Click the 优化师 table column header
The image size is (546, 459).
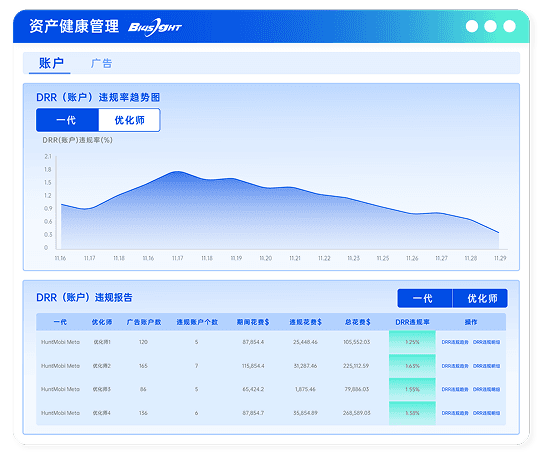[102, 322]
